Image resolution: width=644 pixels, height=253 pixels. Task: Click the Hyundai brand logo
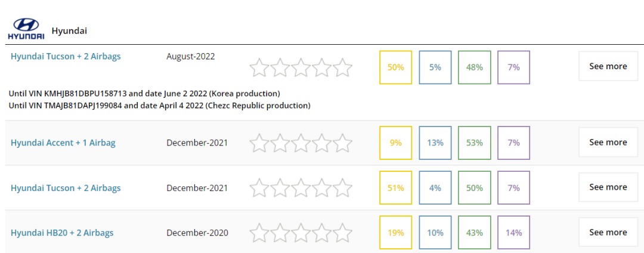click(x=26, y=29)
